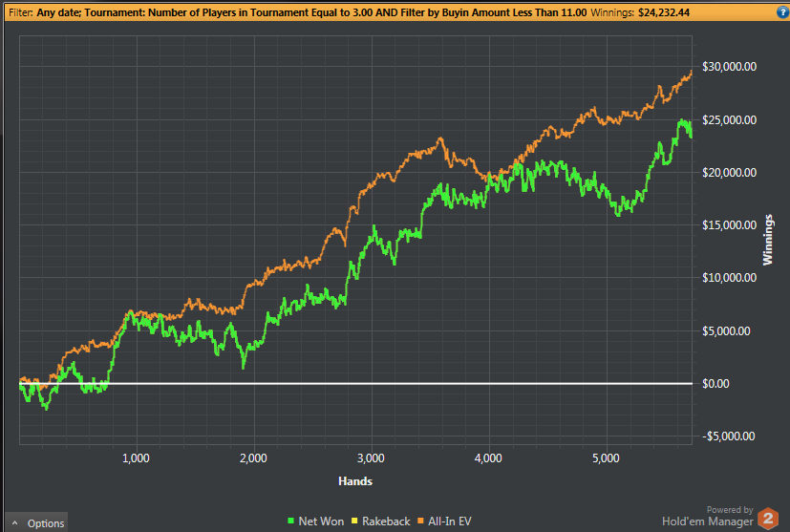Click the All-In EV legend label
The height and width of the screenshot is (532, 790).
coord(449,521)
